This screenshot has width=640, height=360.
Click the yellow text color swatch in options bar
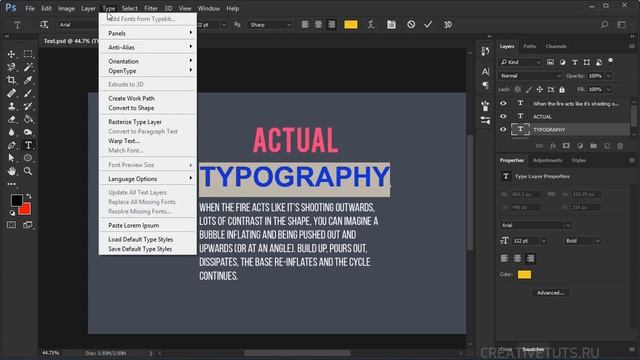tap(351, 24)
